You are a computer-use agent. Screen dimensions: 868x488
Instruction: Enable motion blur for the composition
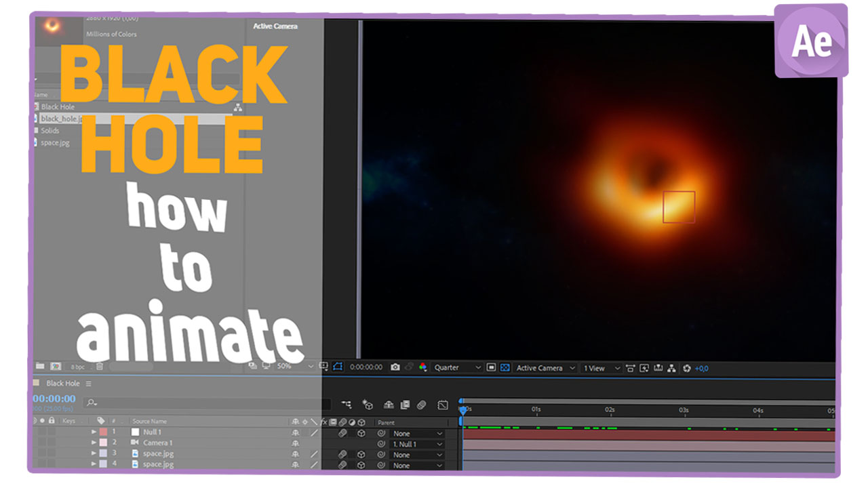[x=421, y=405]
